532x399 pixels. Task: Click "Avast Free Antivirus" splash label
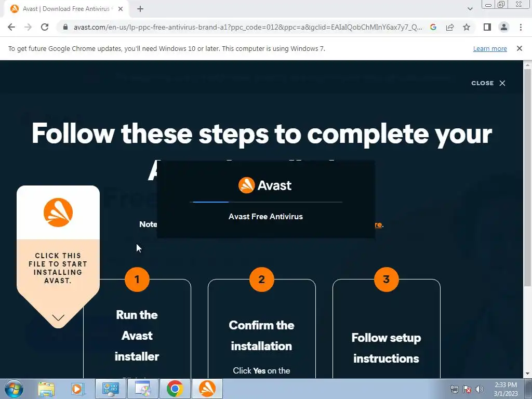point(265,217)
